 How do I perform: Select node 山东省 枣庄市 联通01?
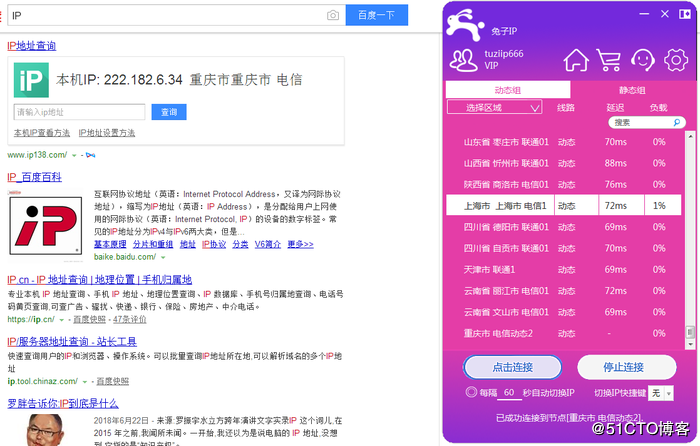564,142
